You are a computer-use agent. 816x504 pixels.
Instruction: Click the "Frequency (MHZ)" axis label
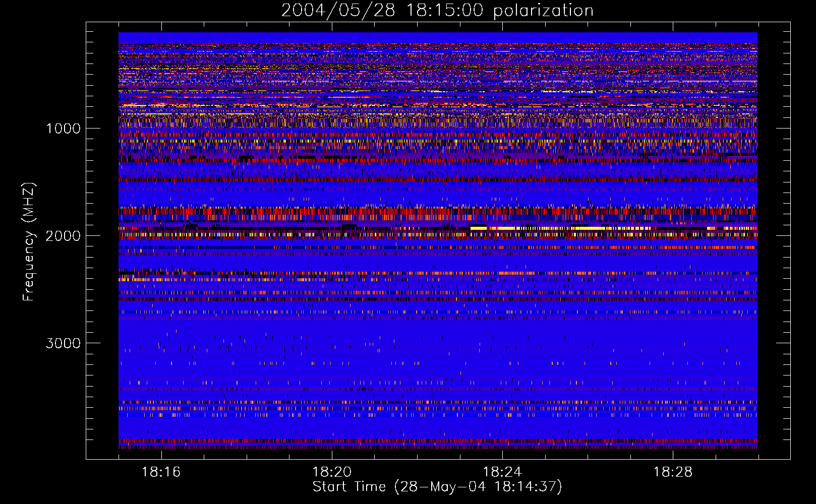tap(29, 242)
